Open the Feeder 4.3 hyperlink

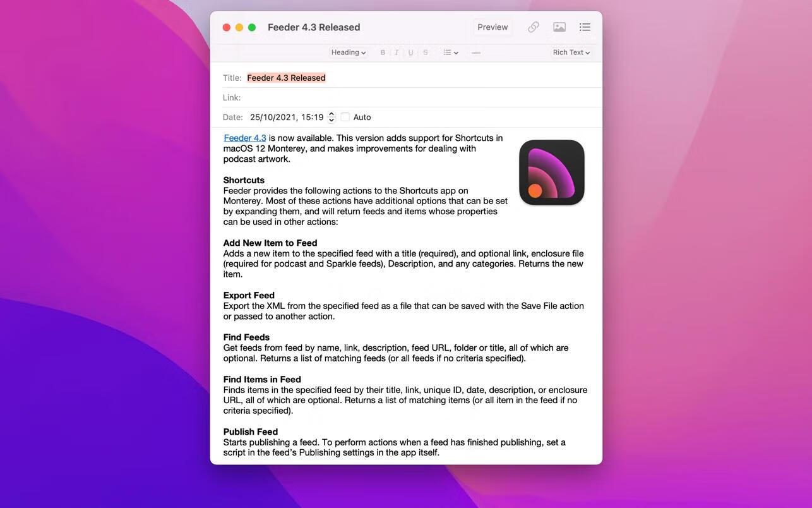pyautogui.click(x=245, y=138)
